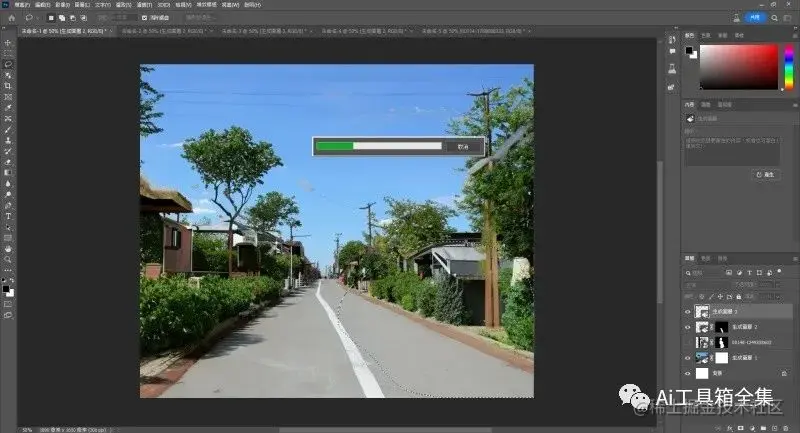Select the Eraser tool
This screenshot has width=800, height=433.
(8, 162)
